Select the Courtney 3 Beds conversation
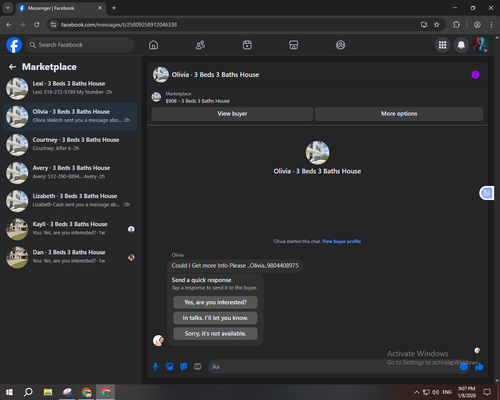This screenshot has width=500, height=400. pos(70,145)
